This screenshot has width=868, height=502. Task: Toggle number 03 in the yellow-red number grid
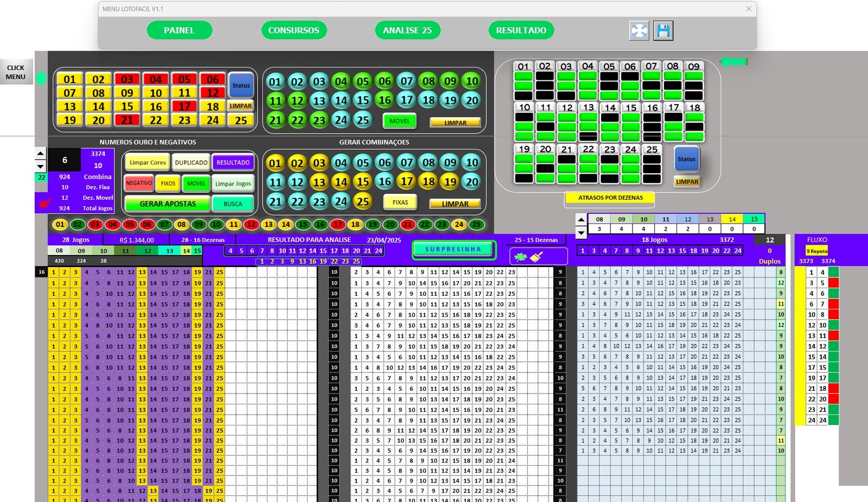[127, 79]
